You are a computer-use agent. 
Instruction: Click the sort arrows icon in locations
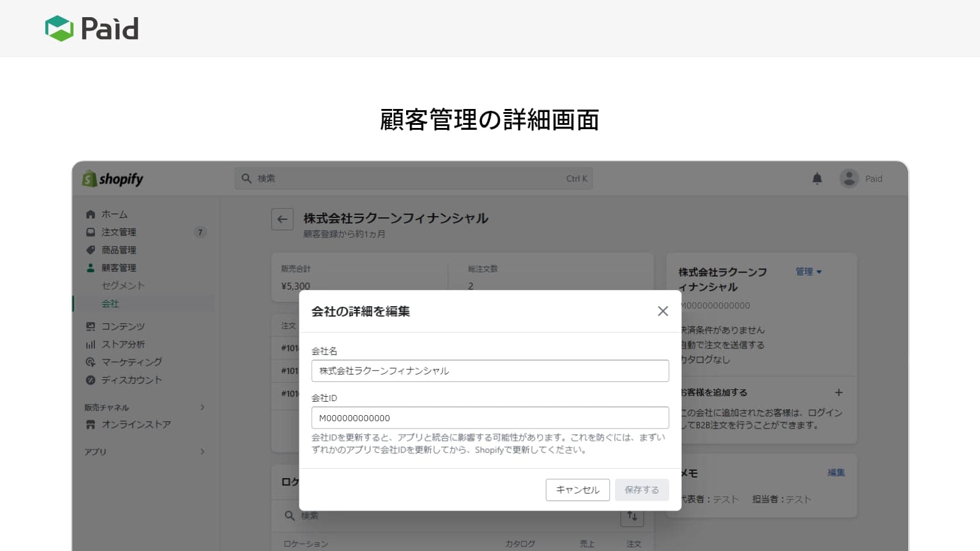(632, 516)
